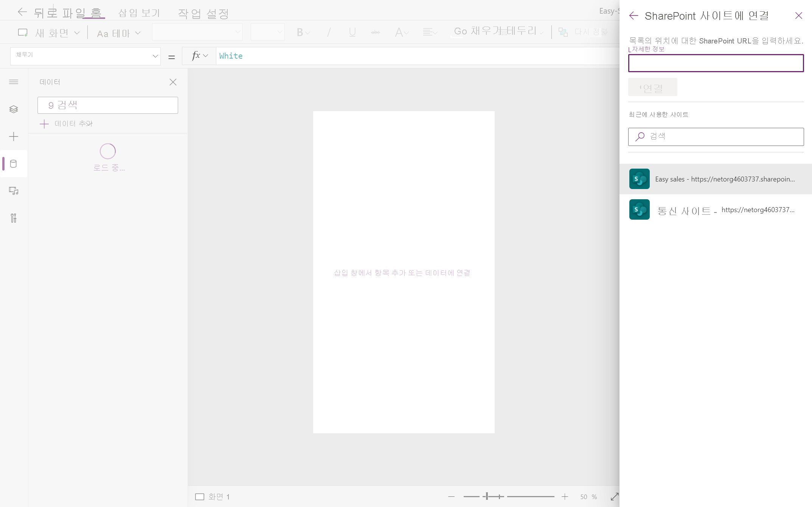
Task: Select the Easy sales SharePoint site
Action: [716, 179]
